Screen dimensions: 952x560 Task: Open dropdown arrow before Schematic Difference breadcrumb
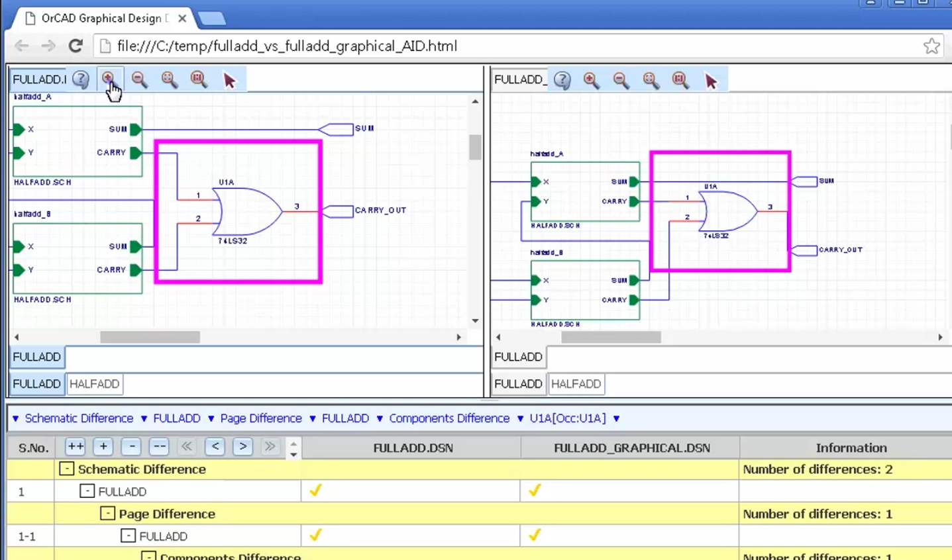point(15,418)
